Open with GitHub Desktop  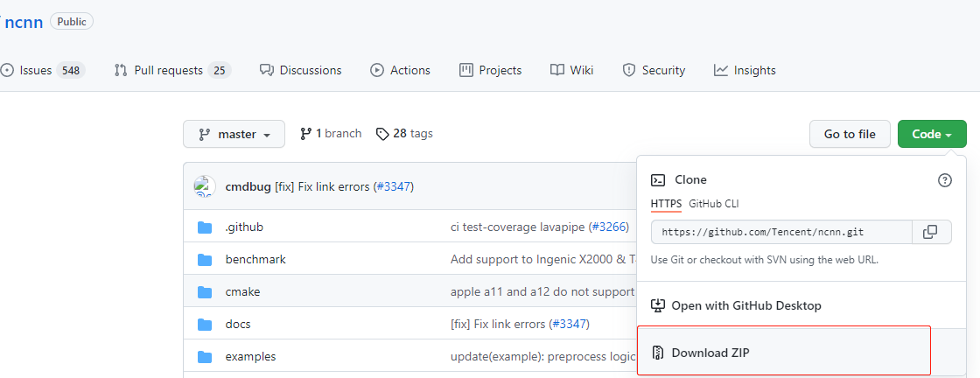[x=745, y=305]
